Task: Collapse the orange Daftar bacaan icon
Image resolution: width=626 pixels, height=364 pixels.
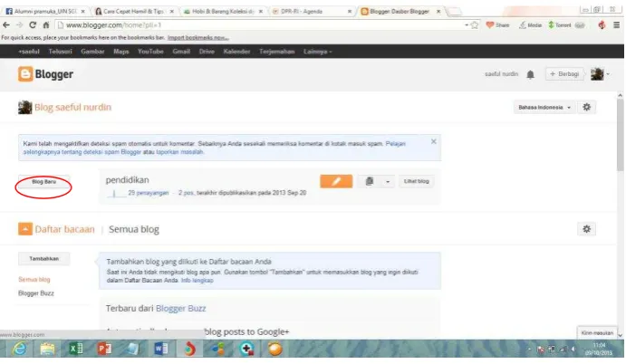Action: click(25, 229)
